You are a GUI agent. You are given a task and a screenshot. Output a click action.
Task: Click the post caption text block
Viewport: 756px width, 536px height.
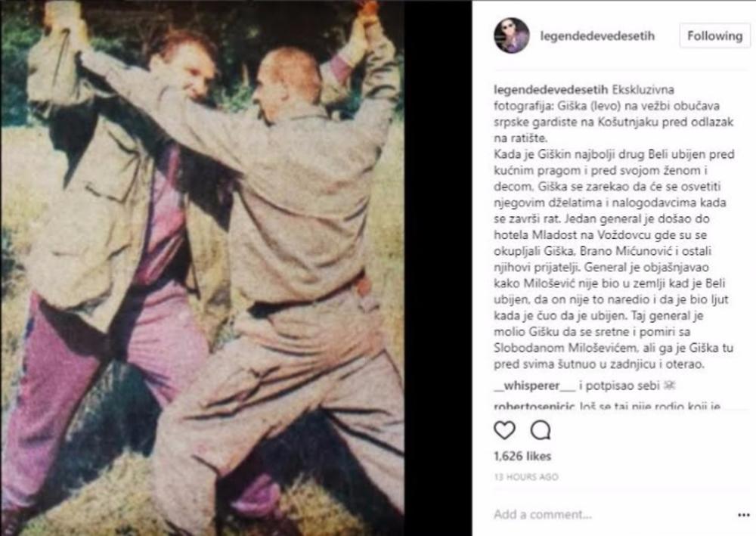click(x=614, y=227)
